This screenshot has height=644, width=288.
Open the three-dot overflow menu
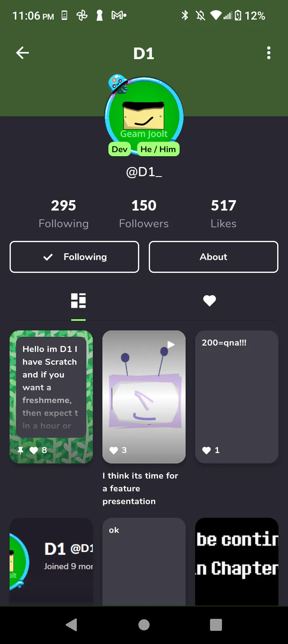point(269,53)
